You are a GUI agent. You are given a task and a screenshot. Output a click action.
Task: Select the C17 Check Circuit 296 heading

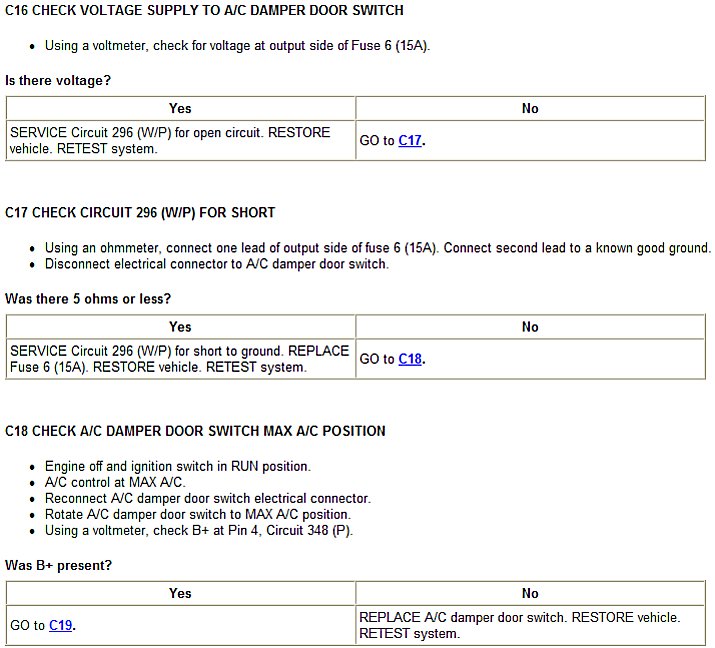(140, 212)
